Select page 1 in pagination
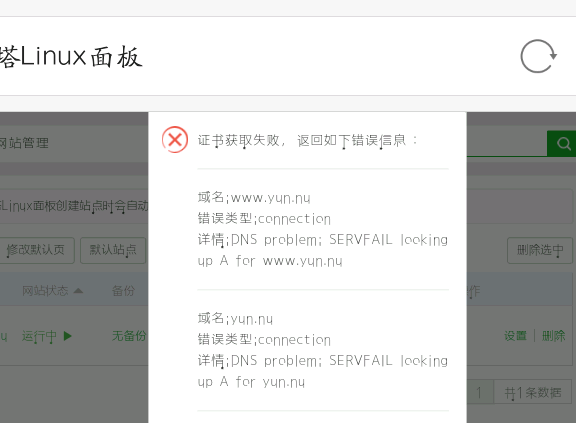 coord(479,393)
